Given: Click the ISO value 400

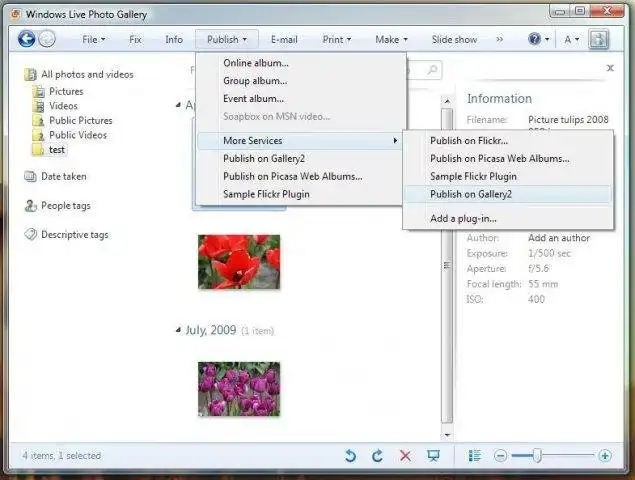Looking at the screenshot, I should [536, 300].
